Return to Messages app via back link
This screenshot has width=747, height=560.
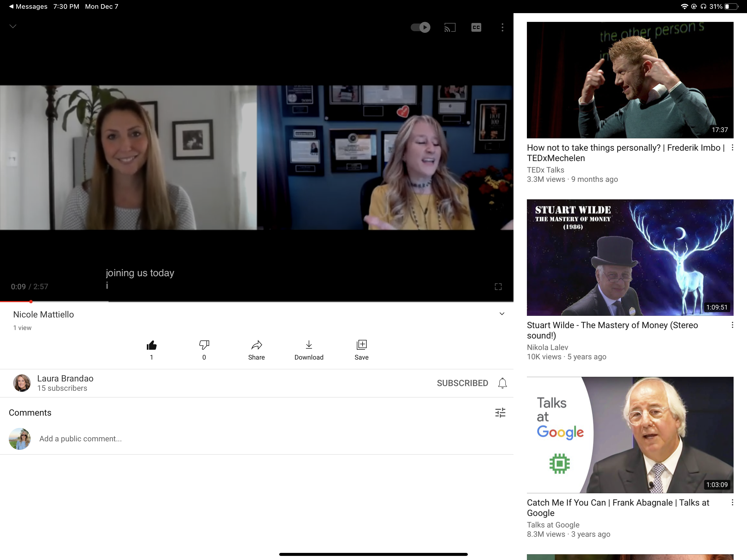[28, 6]
